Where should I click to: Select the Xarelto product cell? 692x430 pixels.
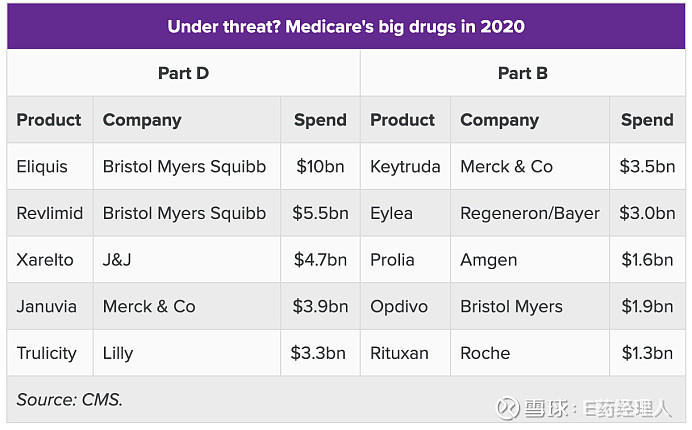click(x=45, y=260)
